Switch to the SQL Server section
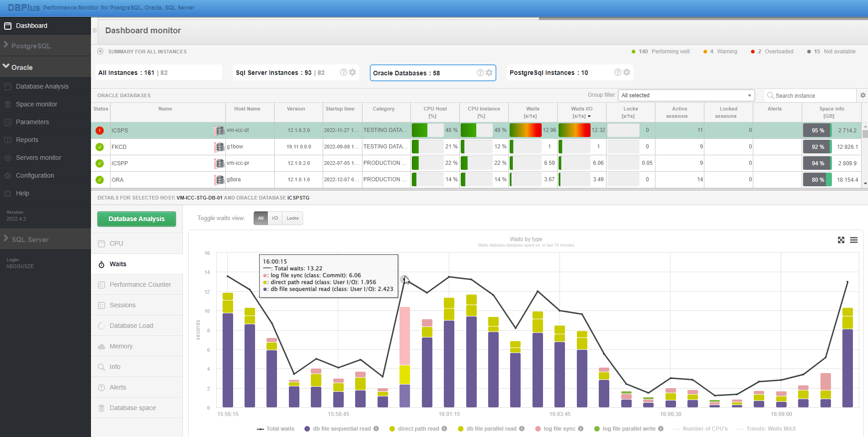The image size is (868, 437). (30, 239)
